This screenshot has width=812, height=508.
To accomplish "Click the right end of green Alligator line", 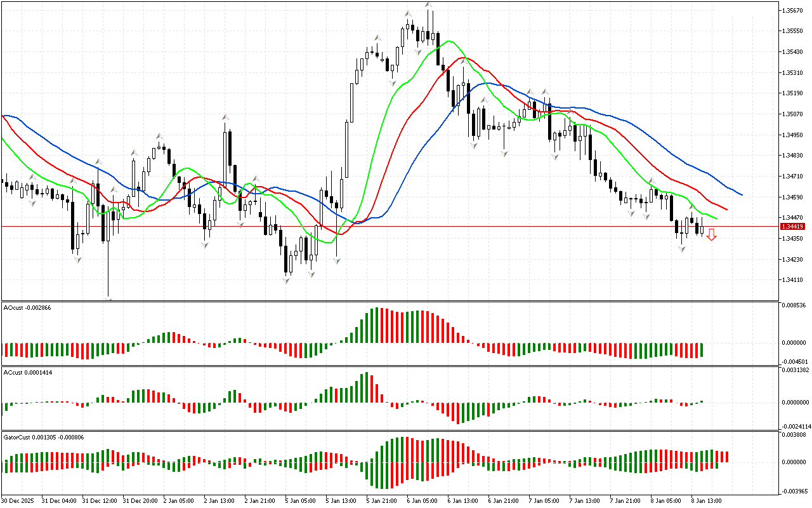I will coord(716,218).
